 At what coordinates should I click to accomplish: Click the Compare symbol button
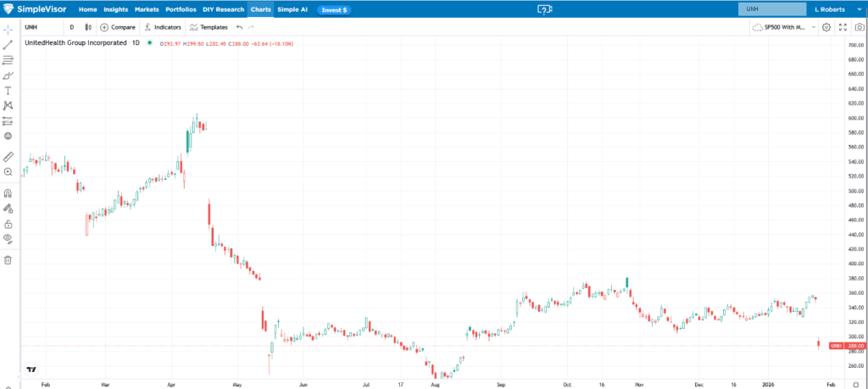tap(118, 27)
